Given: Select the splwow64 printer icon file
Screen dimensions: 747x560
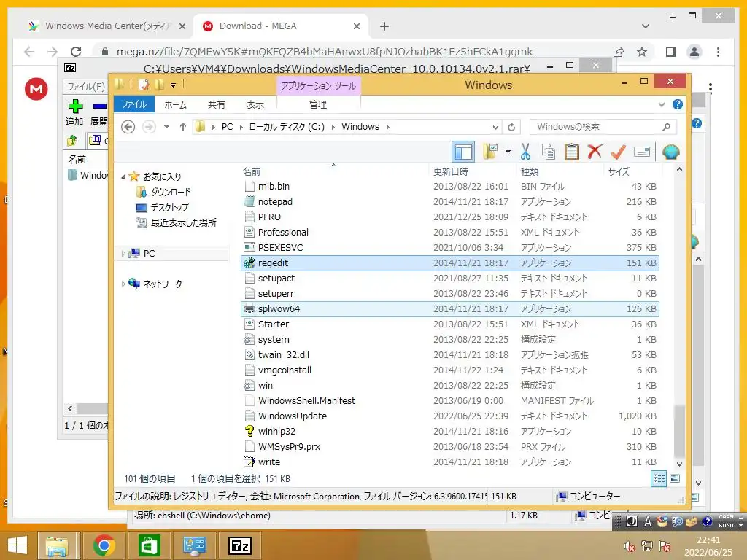Looking at the screenshot, I should 449,309.
